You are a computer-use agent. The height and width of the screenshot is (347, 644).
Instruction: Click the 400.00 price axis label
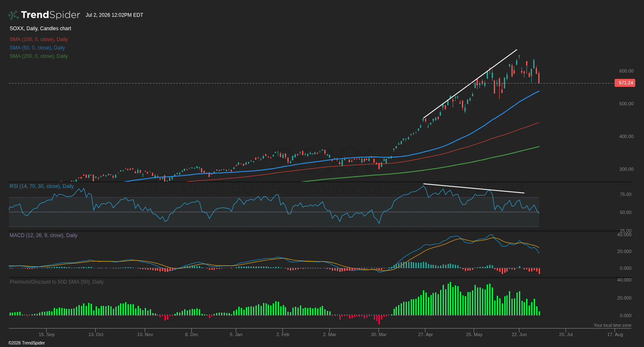tap(626, 136)
